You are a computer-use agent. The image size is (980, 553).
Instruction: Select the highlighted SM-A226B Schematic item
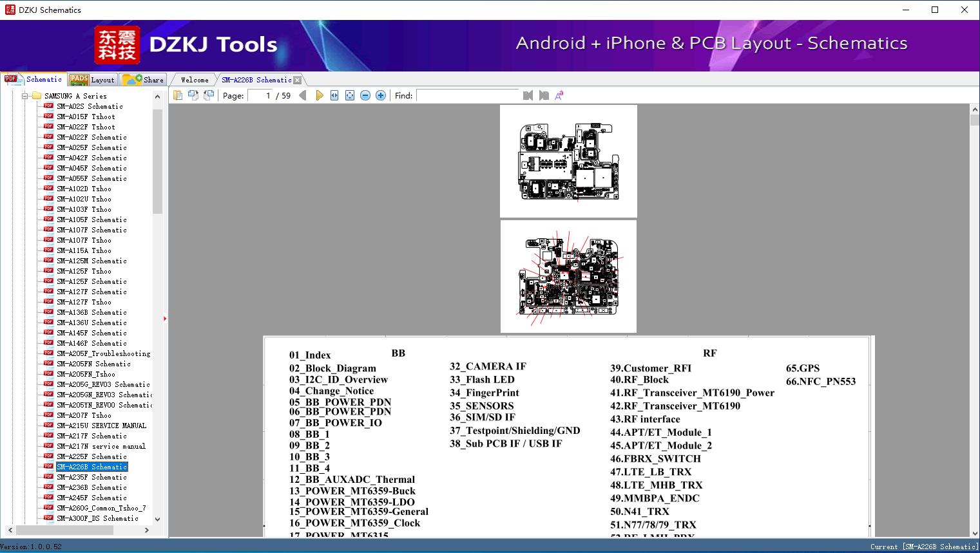pos(91,467)
